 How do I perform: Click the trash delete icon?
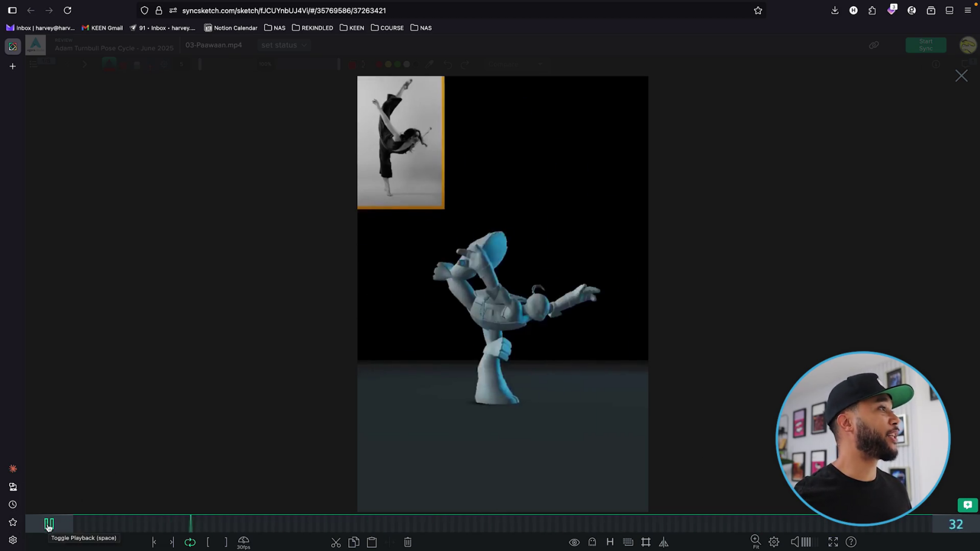point(408,542)
